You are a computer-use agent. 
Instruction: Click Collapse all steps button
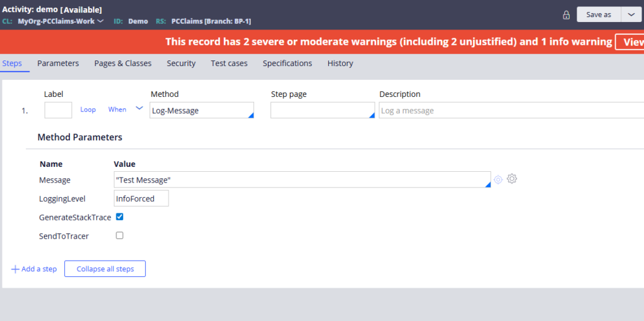pos(105,269)
